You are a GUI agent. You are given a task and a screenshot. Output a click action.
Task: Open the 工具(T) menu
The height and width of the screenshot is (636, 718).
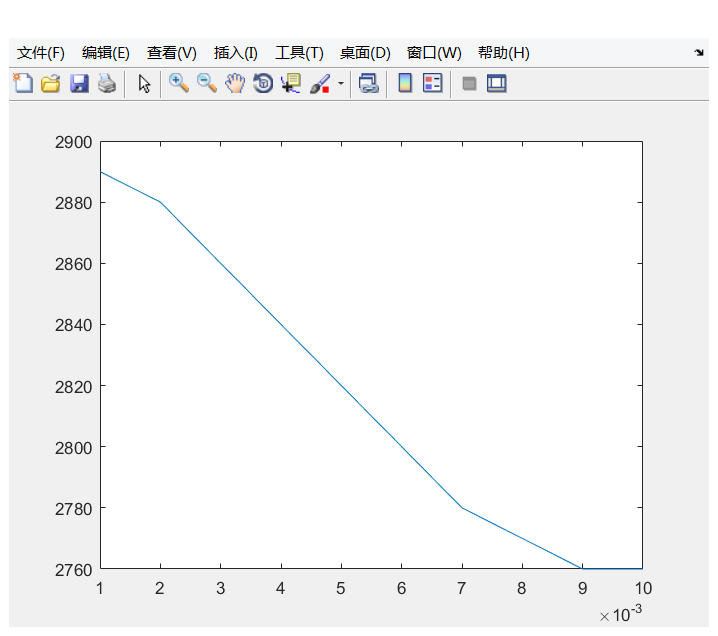click(299, 53)
